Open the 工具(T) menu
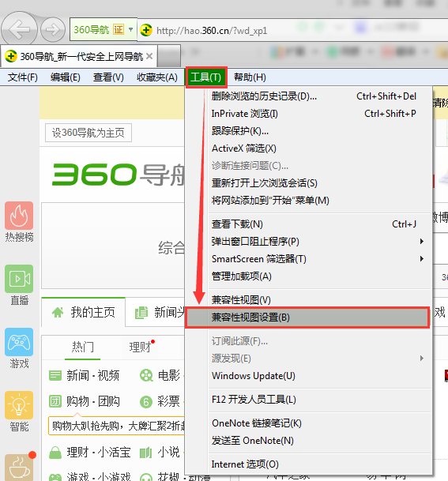448x481 pixels. [206, 77]
